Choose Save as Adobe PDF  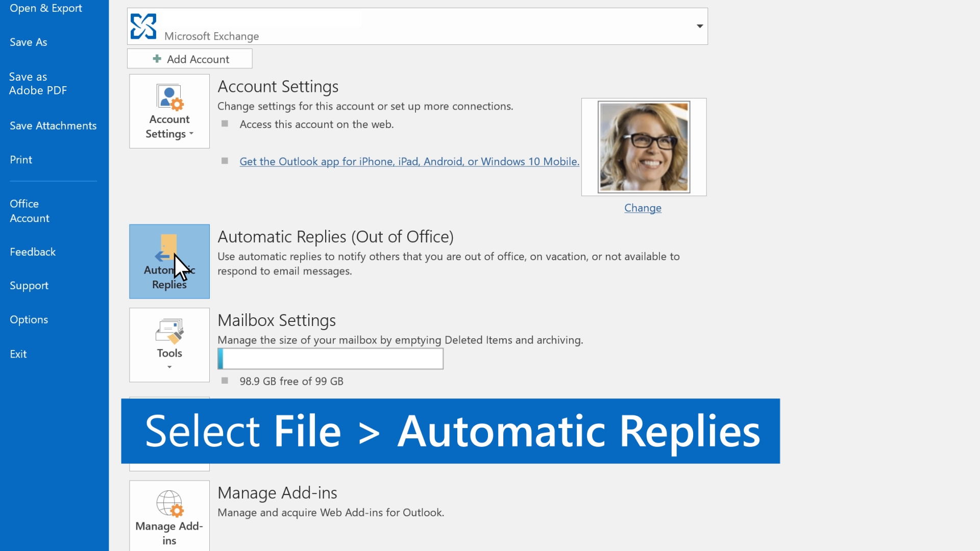click(38, 84)
